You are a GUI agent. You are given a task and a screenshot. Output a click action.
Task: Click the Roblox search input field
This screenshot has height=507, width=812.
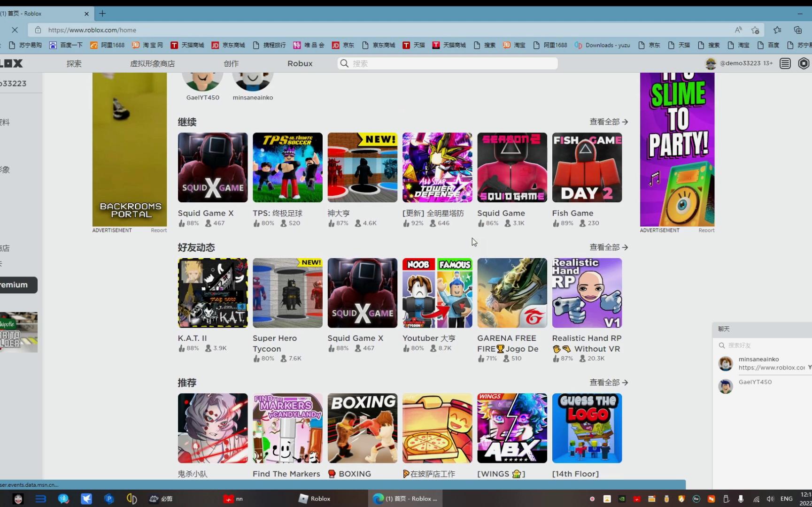pos(448,63)
